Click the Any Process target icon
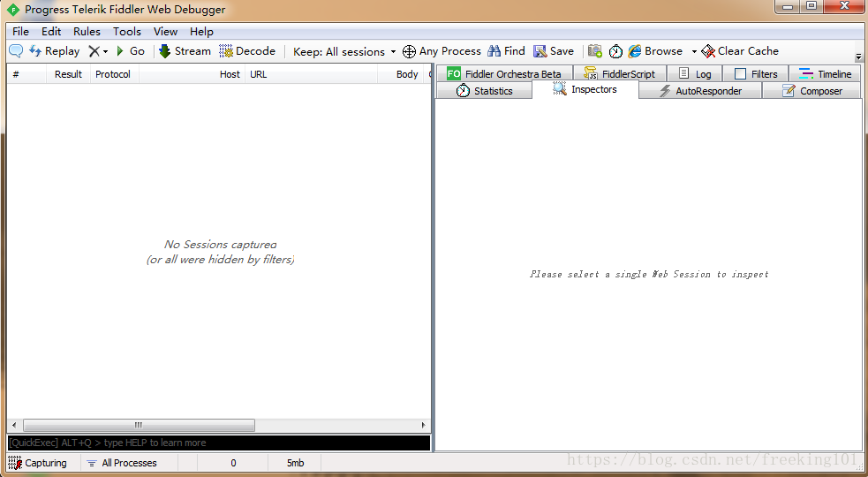Viewport: 868px width, 477px height. click(409, 51)
